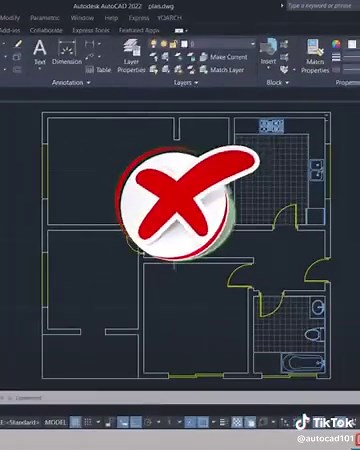Toggle grid display in status bar
This screenshot has width=360, height=450.
coord(76,422)
